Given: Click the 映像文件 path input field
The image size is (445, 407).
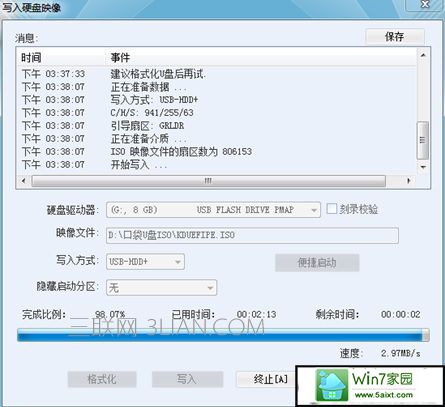Looking at the screenshot, I should (252, 235).
